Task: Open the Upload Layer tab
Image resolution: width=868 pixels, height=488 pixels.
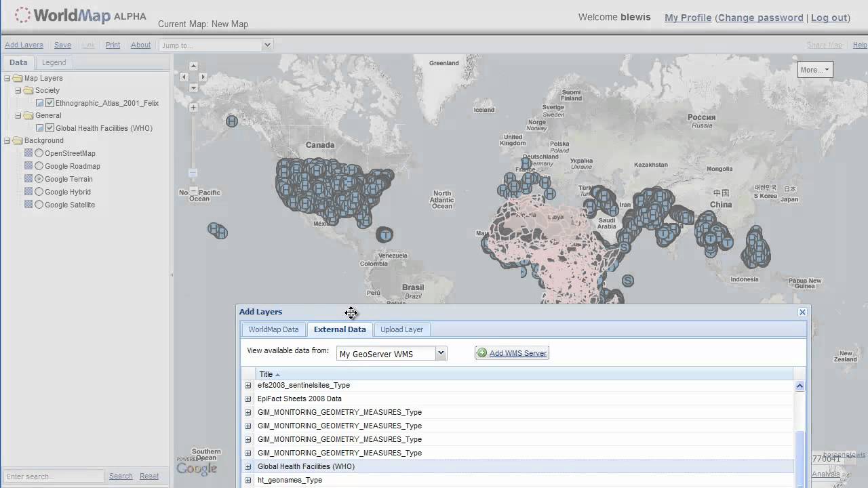Action: (x=401, y=329)
